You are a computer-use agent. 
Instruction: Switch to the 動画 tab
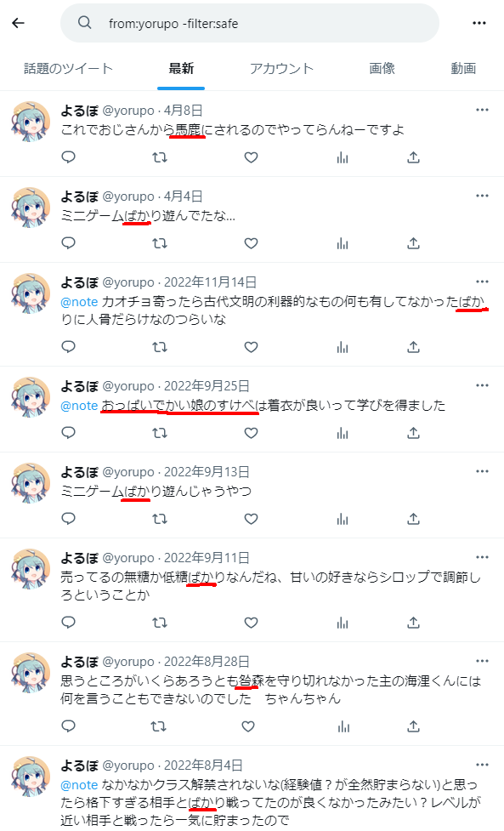(x=463, y=68)
